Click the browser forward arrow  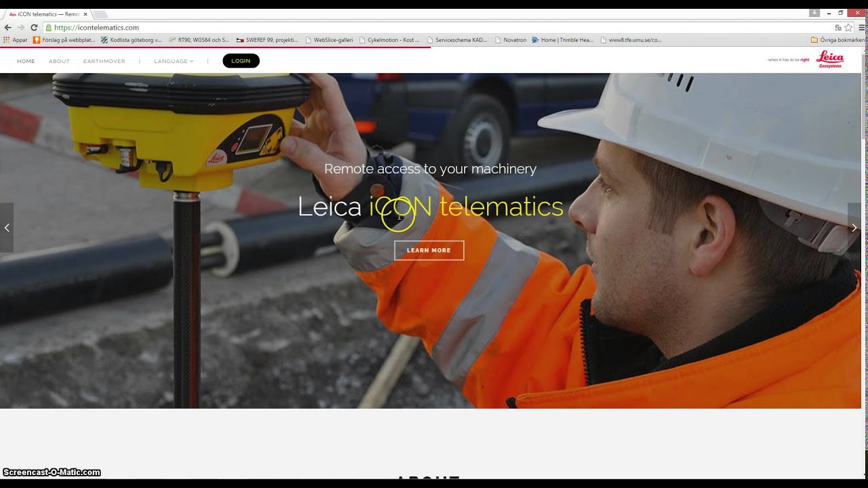pyautogui.click(x=20, y=28)
